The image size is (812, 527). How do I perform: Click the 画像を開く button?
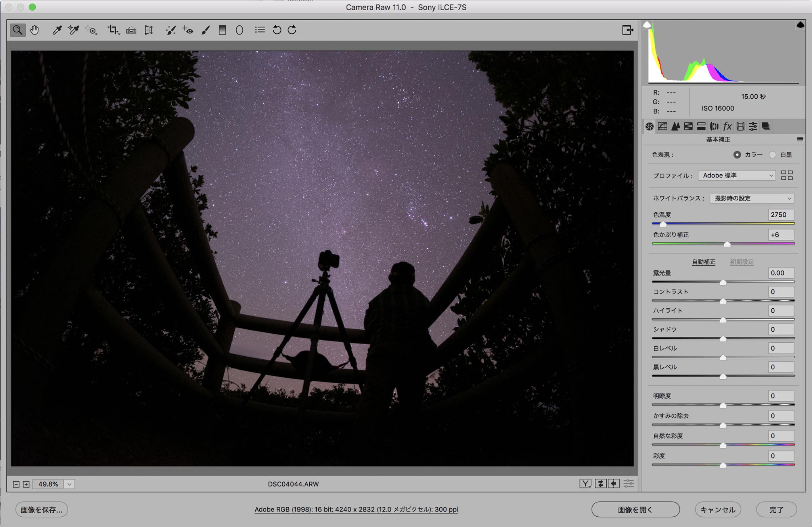(635, 510)
